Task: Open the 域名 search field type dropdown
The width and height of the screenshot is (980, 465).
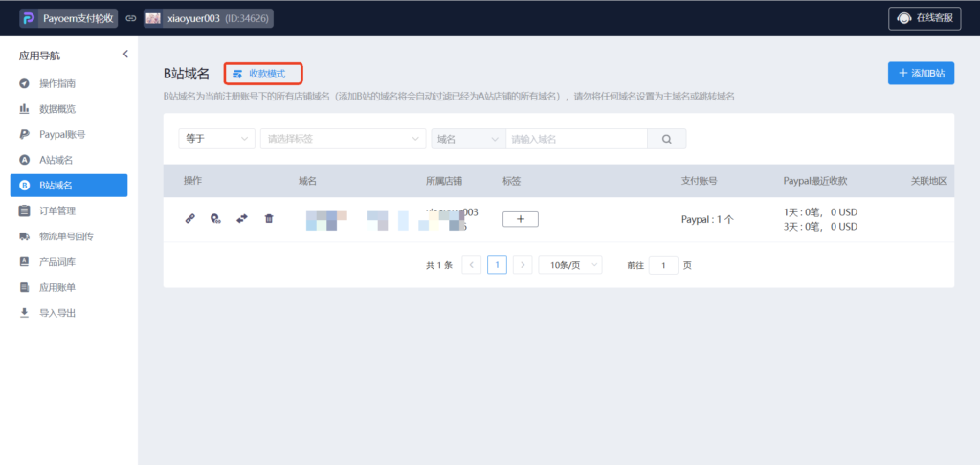Action: point(468,139)
